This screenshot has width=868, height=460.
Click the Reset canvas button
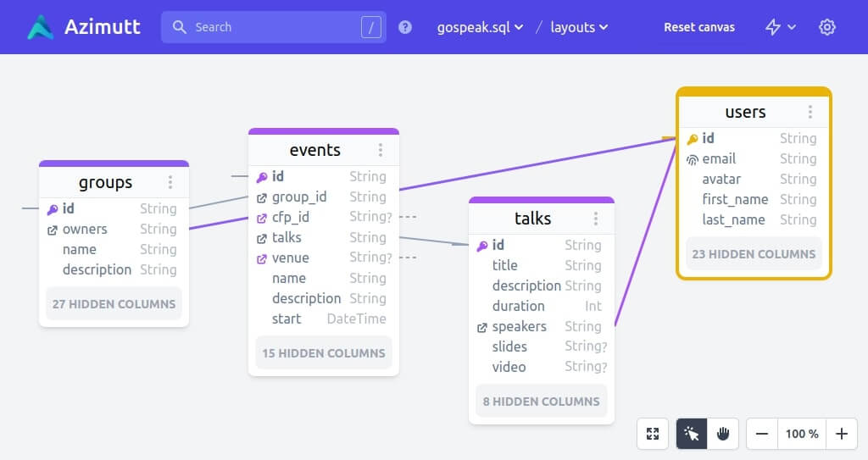coord(699,27)
